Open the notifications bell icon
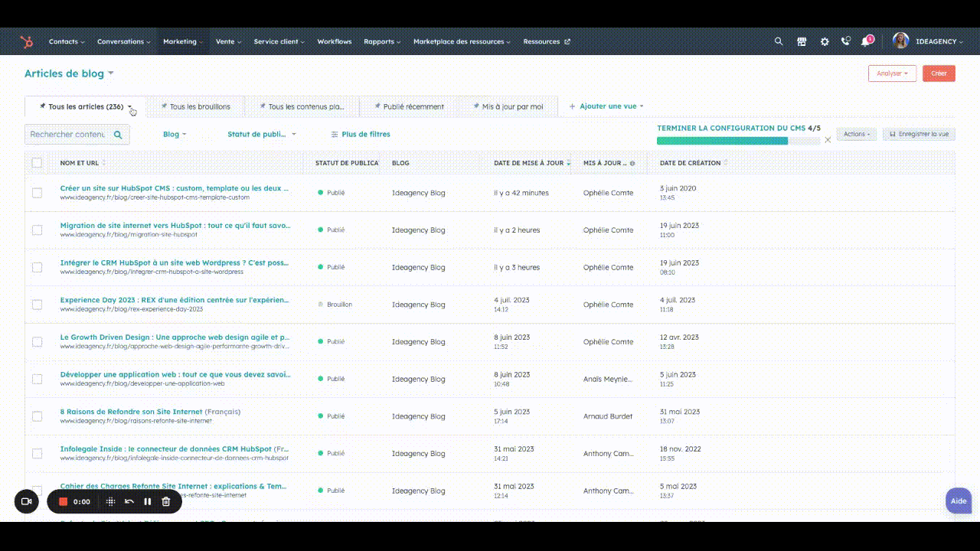The width and height of the screenshot is (980, 551). [x=866, y=41]
